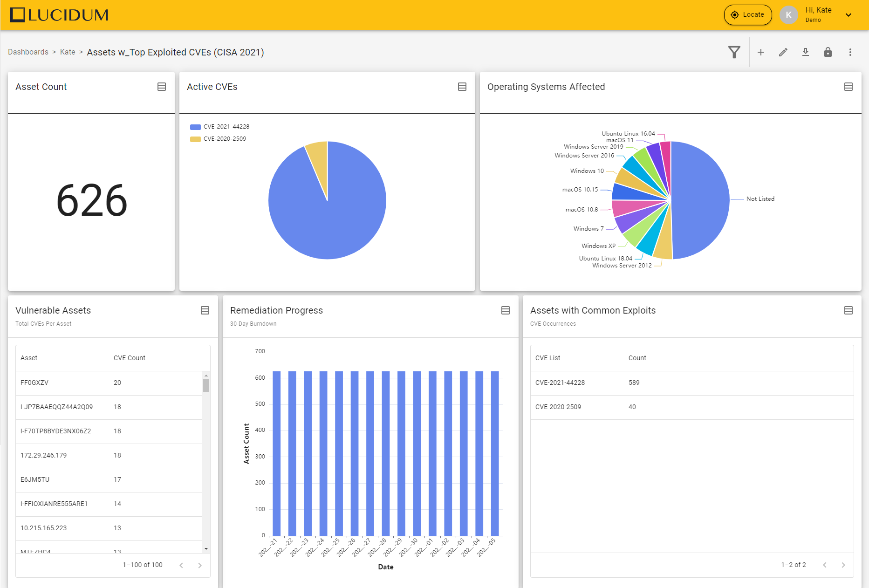Expand the user account chevron for Kate

tap(849, 14)
